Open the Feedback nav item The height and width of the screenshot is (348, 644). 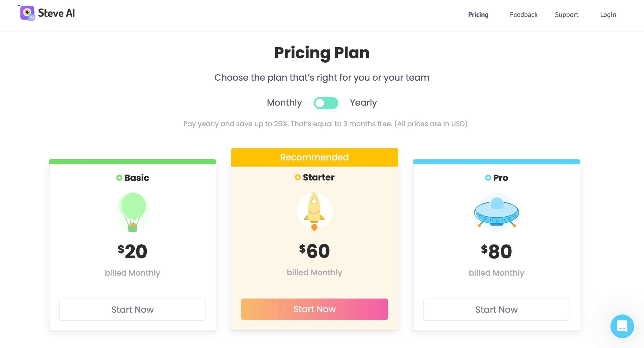click(524, 15)
